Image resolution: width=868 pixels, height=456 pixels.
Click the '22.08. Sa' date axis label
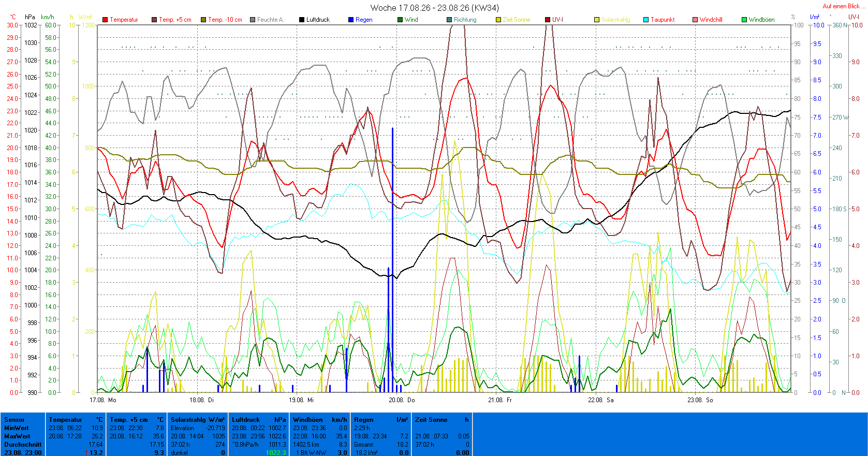click(x=601, y=400)
